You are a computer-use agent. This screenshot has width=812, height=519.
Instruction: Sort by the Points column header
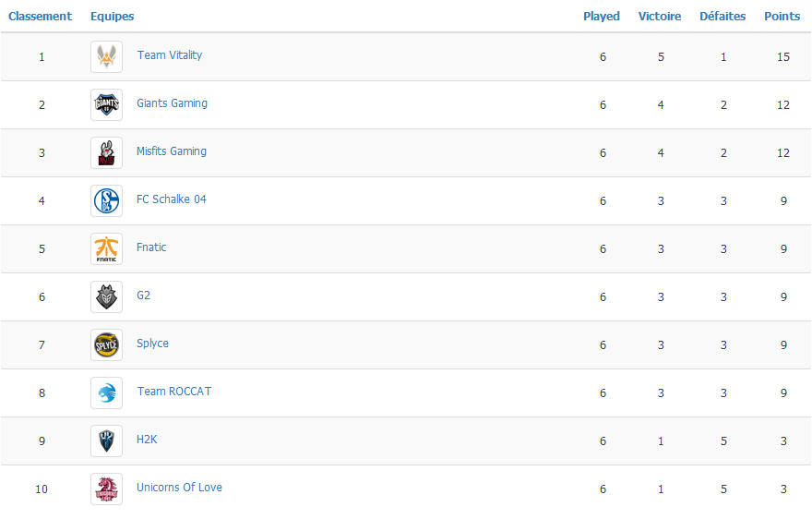[x=782, y=16]
